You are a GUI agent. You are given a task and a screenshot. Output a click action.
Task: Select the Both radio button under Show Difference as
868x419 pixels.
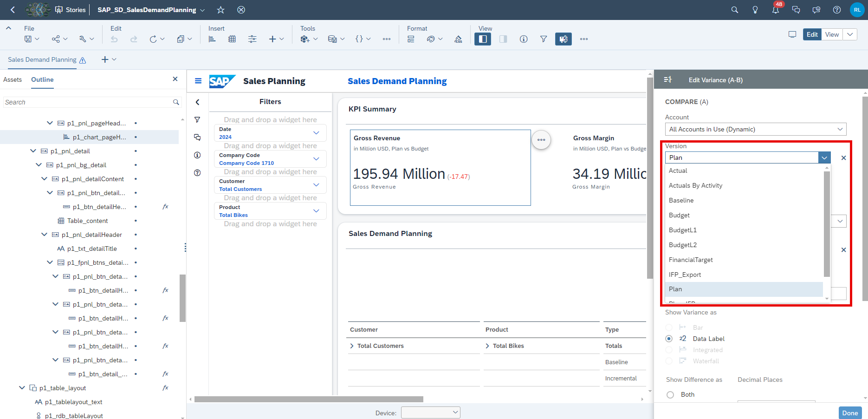point(670,395)
